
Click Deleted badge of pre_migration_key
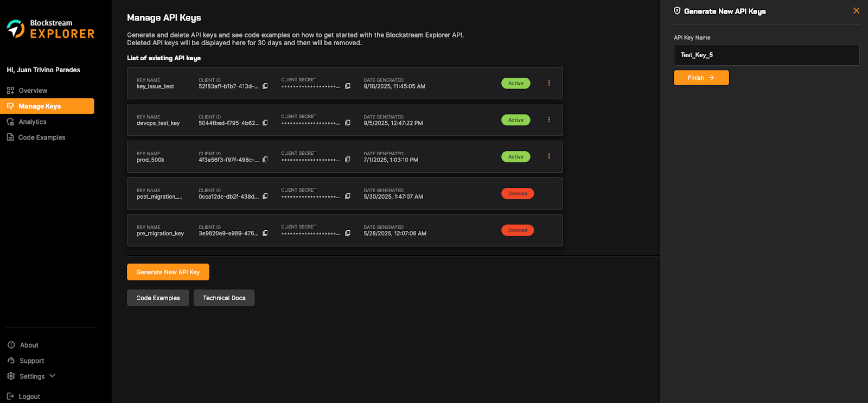518,230
